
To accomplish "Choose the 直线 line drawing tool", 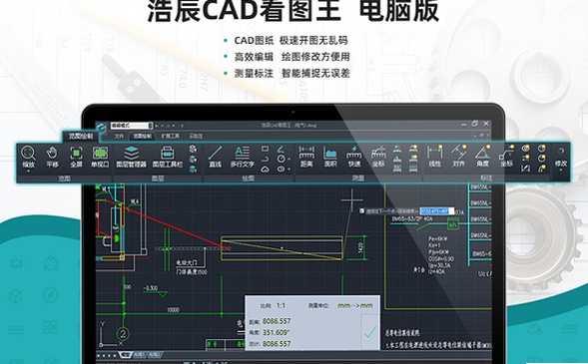I will [x=215, y=157].
